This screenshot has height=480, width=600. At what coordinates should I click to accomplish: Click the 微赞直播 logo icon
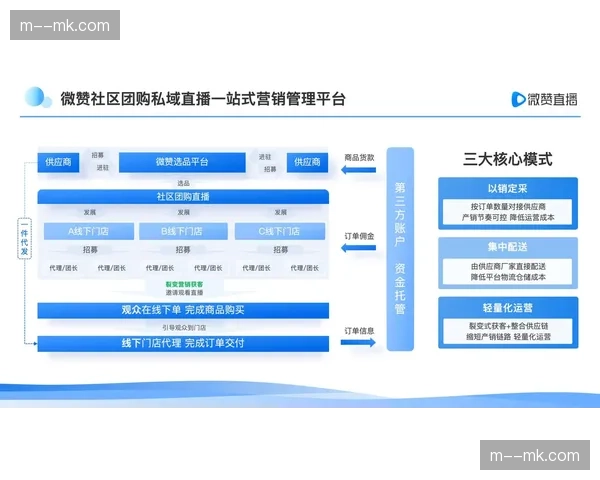[518, 99]
